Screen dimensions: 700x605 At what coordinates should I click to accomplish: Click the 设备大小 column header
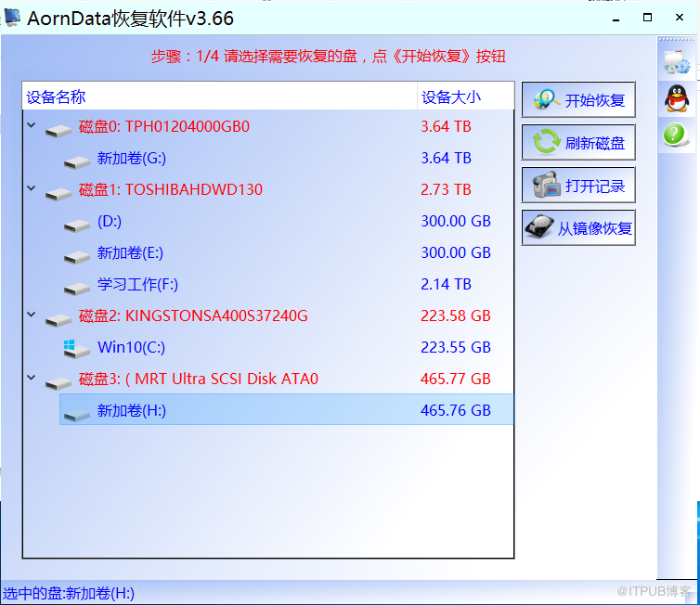pyautogui.click(x=465, y=97)
